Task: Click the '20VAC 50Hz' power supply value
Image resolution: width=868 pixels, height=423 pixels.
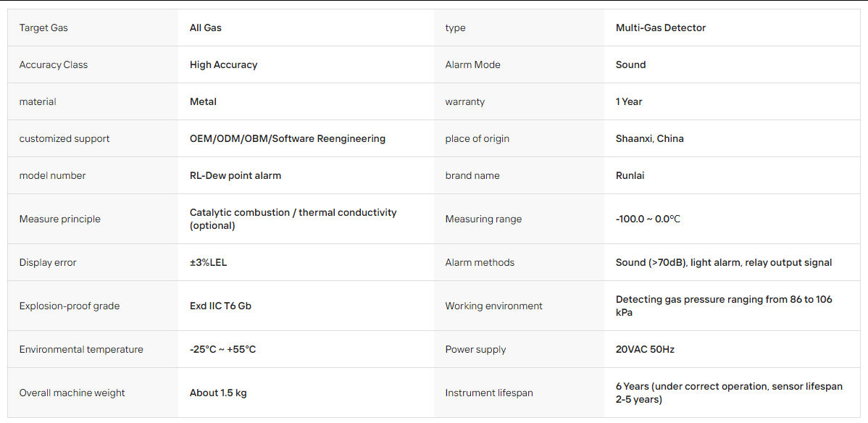Action: (x=645, y=349)
